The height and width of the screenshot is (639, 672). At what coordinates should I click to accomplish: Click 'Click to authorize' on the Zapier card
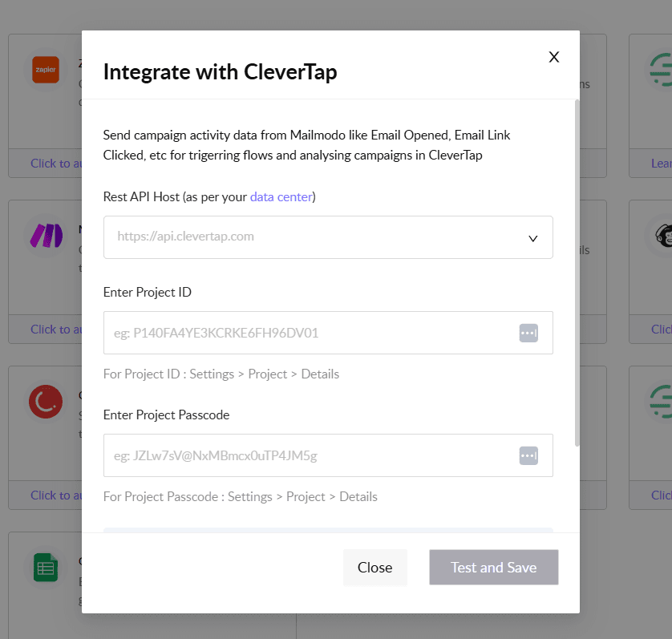point(56,163)
